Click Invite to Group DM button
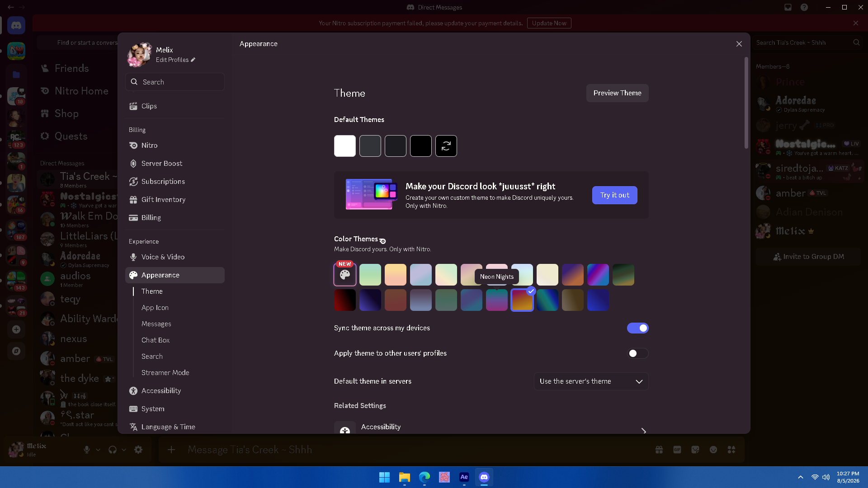 (x=809, y=257)
